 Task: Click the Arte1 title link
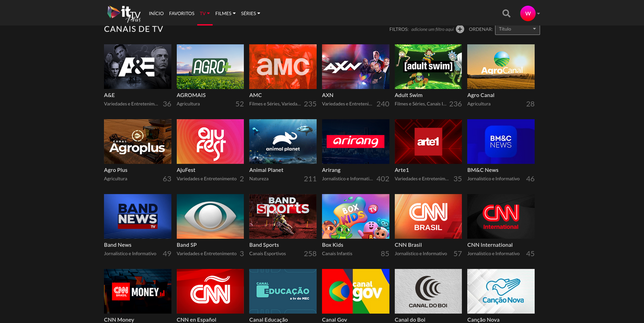click(402, 170)
